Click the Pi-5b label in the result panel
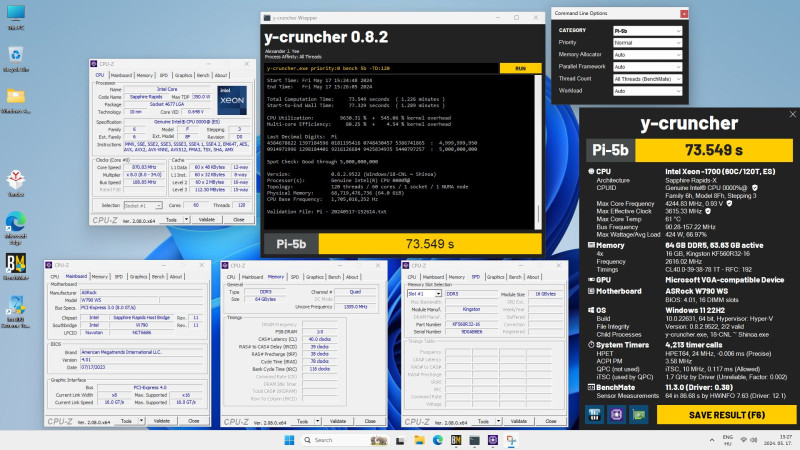Screen dimensions: 800x450 pyautogui.click(x=610, y=150)
